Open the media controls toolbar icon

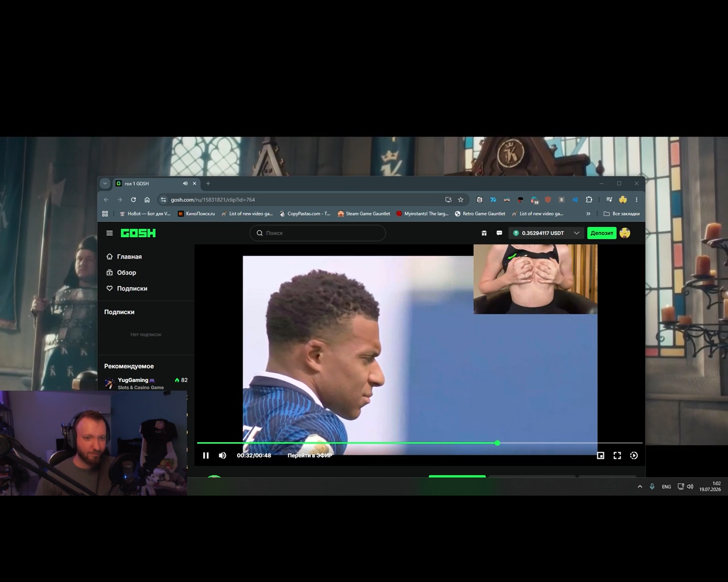(x=609, y=199)
